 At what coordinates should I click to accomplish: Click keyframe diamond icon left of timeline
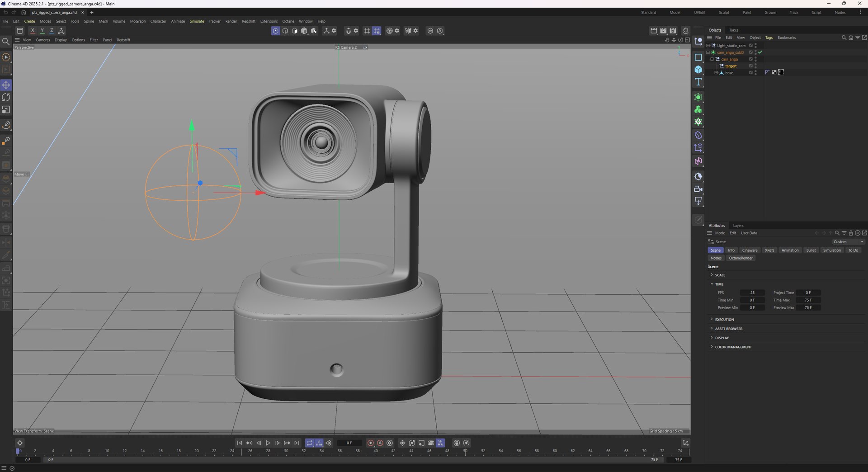pos(20,443)
